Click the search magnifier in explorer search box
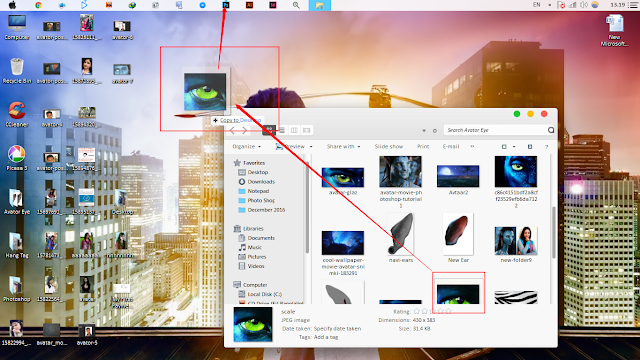The width and height of the screenshot is (640, 360). pyautogui.click(x=551, y=130)
